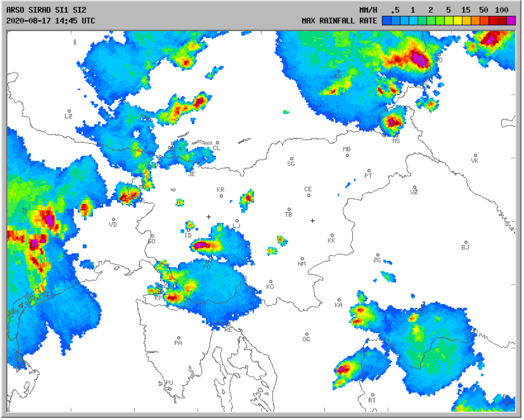
Task: Pick the darkest blue leftmost legend swatch
Action: pyautogui.click(x=387, y=21)
